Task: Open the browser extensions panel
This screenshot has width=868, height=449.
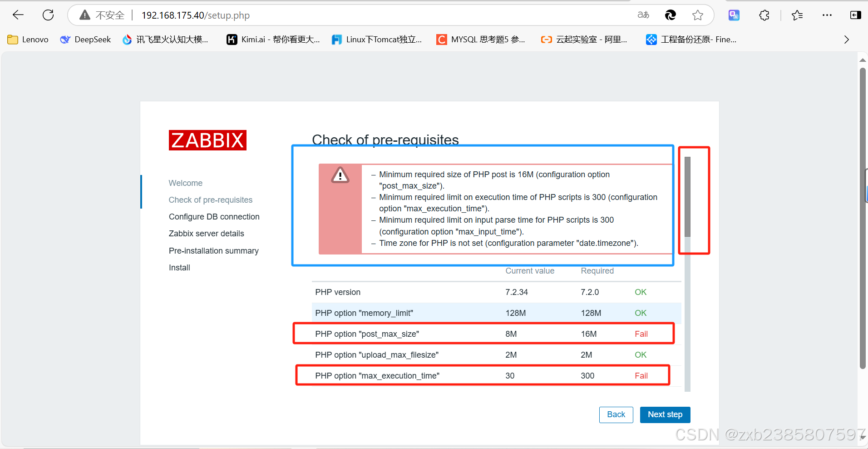Action: point(764,15)
